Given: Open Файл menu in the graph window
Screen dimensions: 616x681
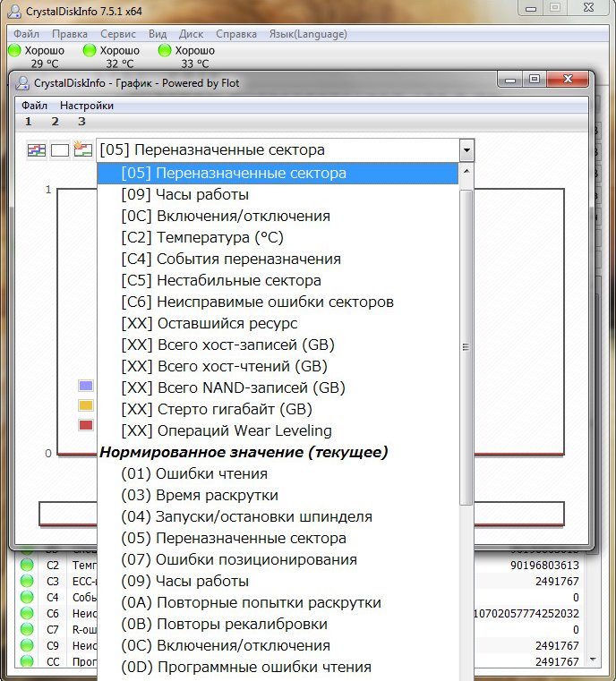Looking at the screenshot, I should pos(34,106).
